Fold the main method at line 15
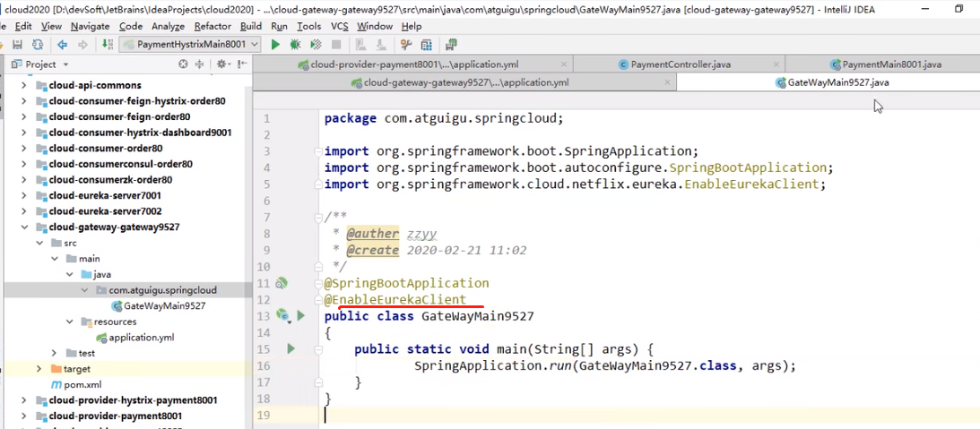 point(319,349)
